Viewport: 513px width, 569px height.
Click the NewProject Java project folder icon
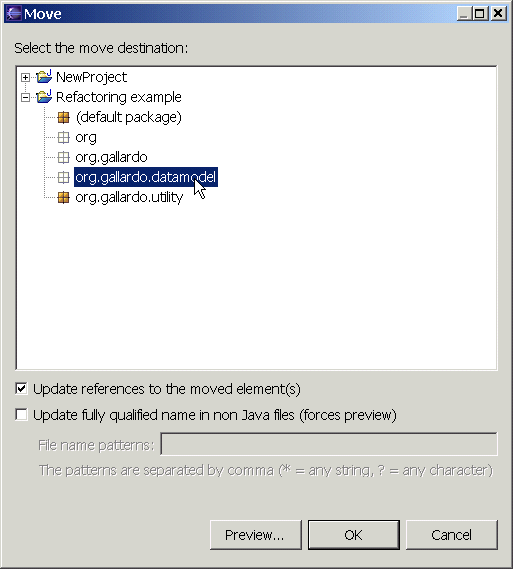[x=44, y=77]
